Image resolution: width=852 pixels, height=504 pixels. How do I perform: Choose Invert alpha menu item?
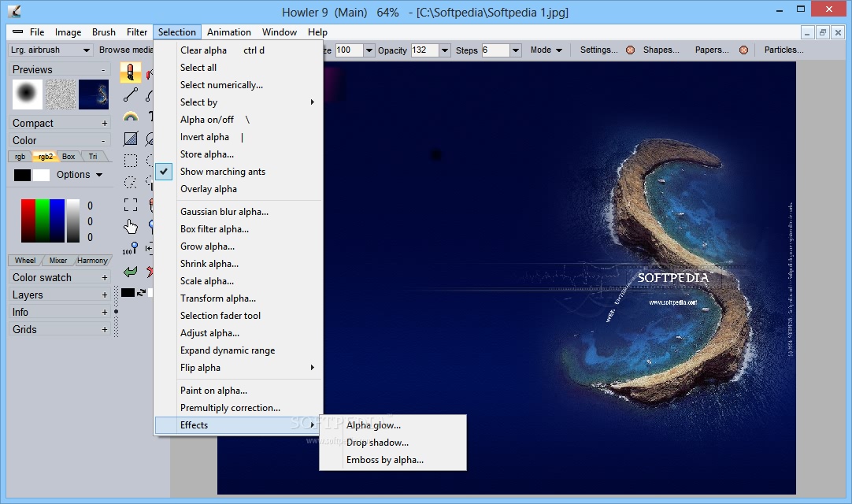coord(239,137)
